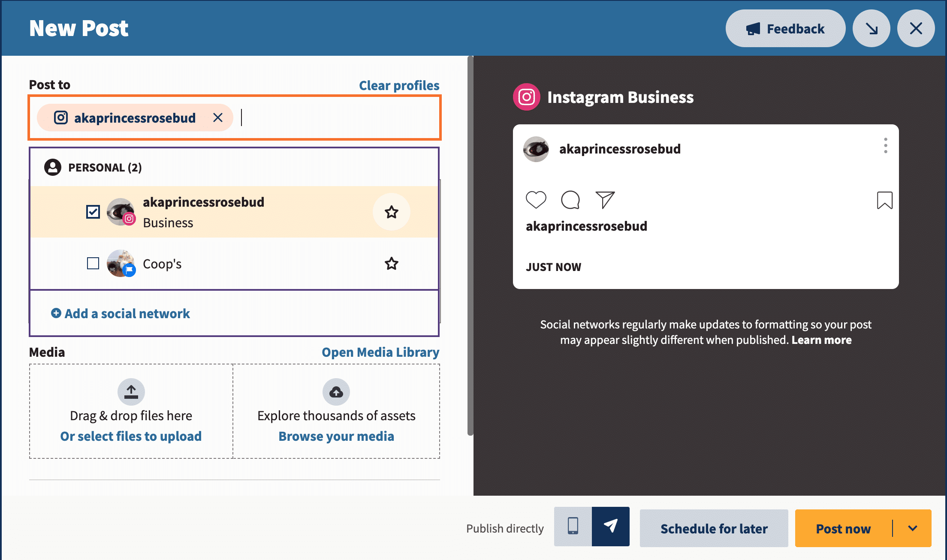Click the PERSONAL (2) group header
The height and width of the screenshot is (560, 947).
coord(234,167)
